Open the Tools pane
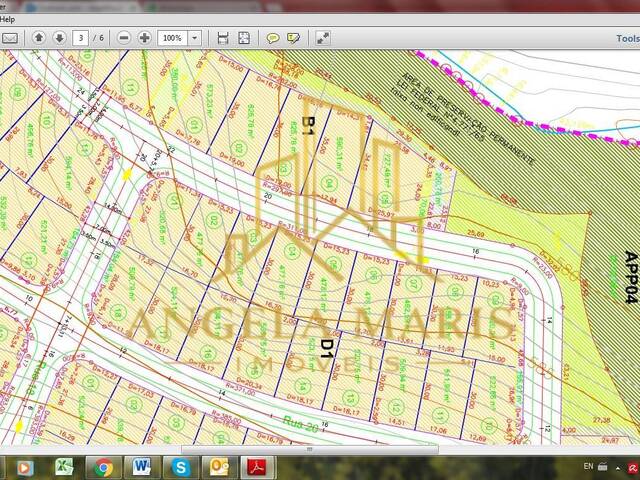Screen dimensions: 640x480 point(627,38)
